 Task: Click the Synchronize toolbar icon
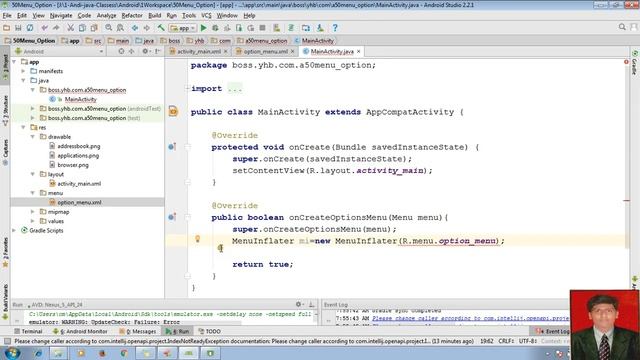pos(30,28)
